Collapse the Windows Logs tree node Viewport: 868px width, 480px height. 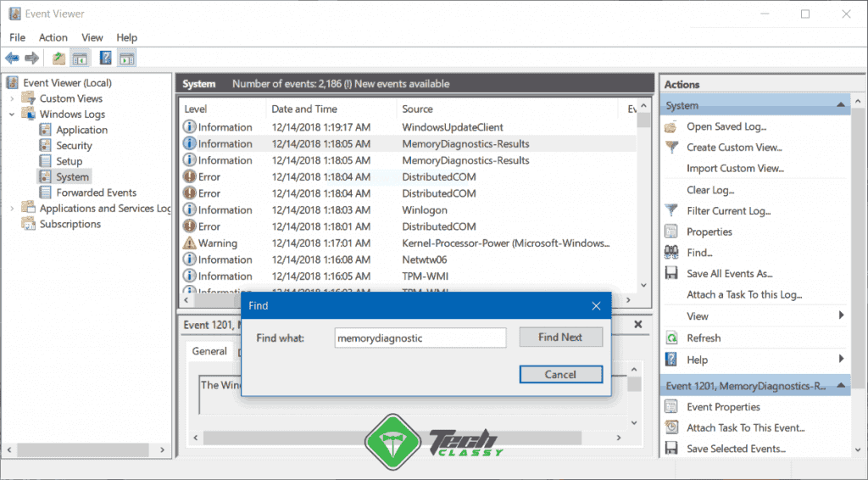point(12,114)
